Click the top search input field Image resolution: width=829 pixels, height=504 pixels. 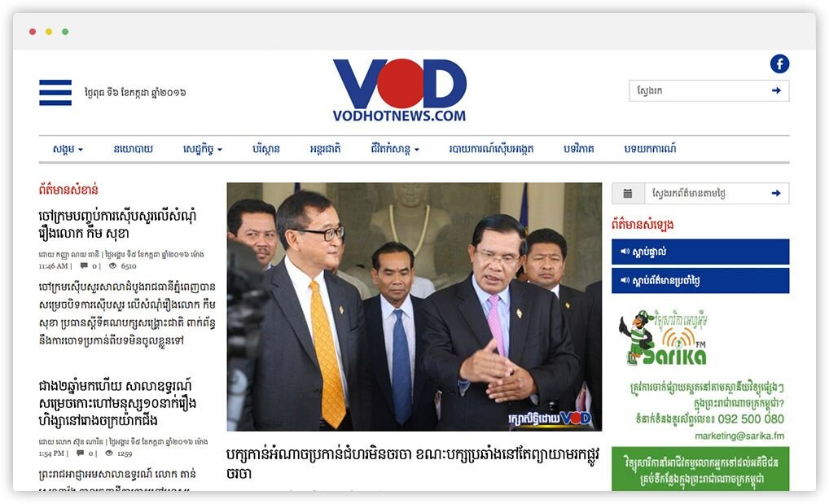pyautogui.click(x=699, y=90)
